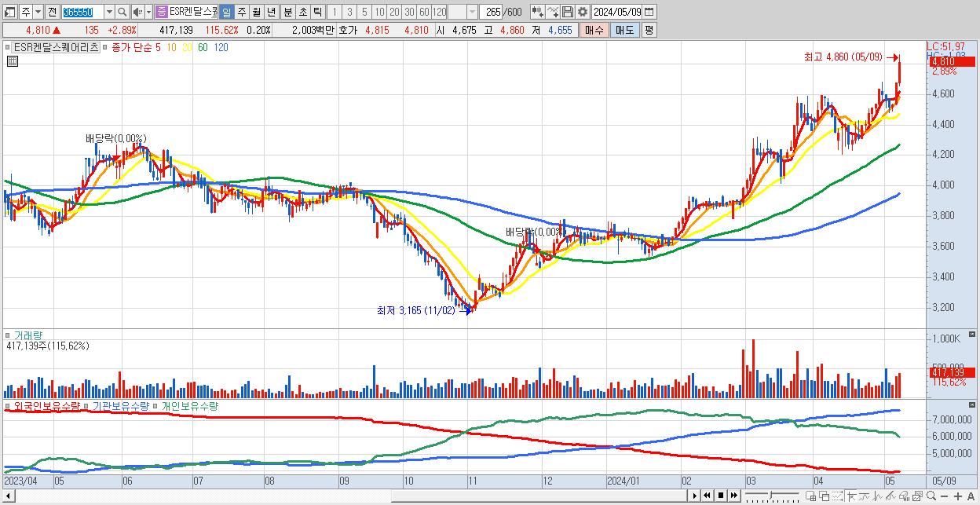The image size is (980, 505).
Task: Click the 60 moving average legend label
Action: click(203, 47)
